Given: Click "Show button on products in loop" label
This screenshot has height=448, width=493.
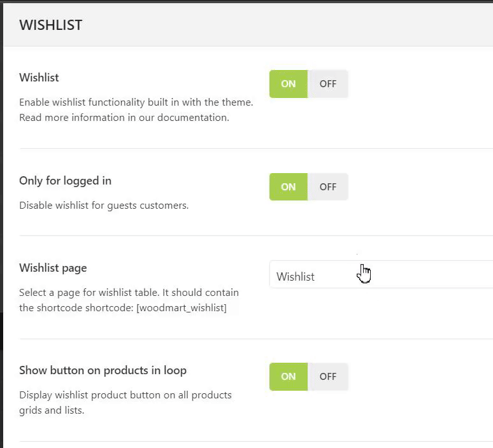Looking at the screenshot, I should click(x=103, y=370).
